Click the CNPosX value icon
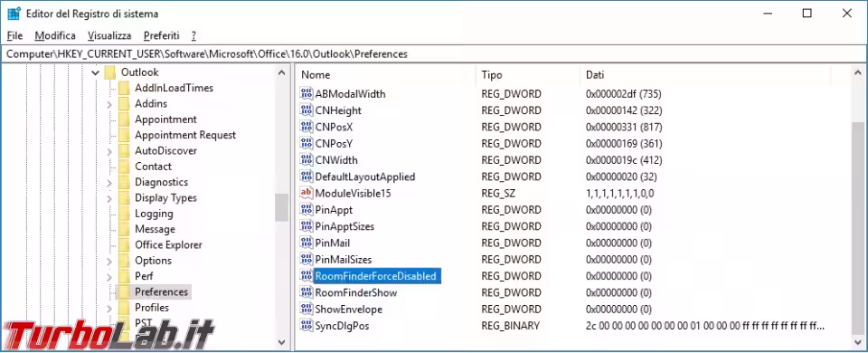Image resolution: width=868 pixels, height=353 pixels. tap(307, 127)
